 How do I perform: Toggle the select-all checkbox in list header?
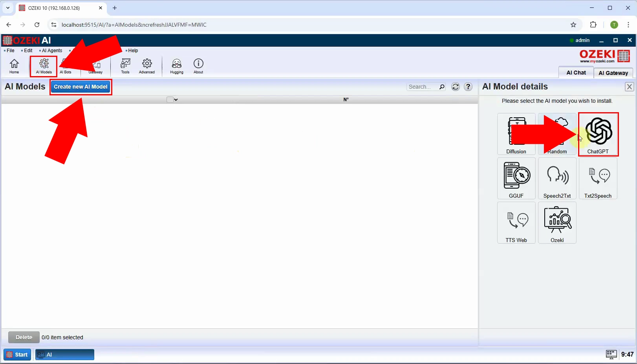170,100
